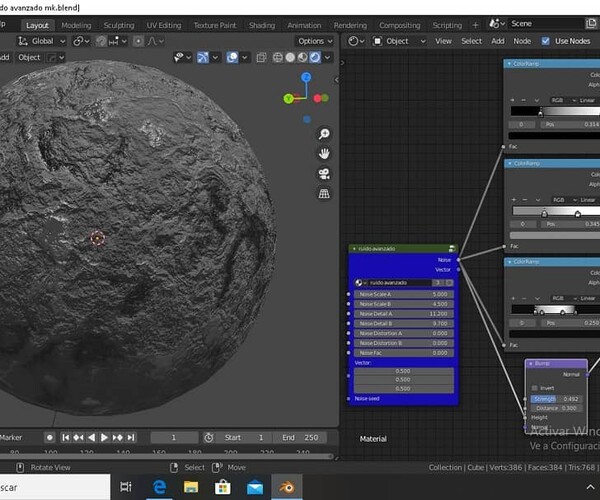Click the use preview range clock icon
The width and height of the screenshot is (600, 500).
209,438
